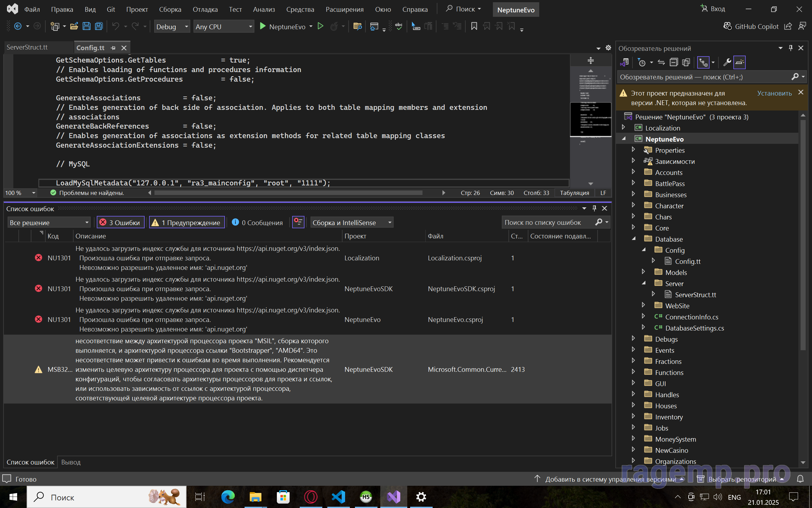
Task: Click the navigate backward arrow icon
Action: (x=18, y=26)
